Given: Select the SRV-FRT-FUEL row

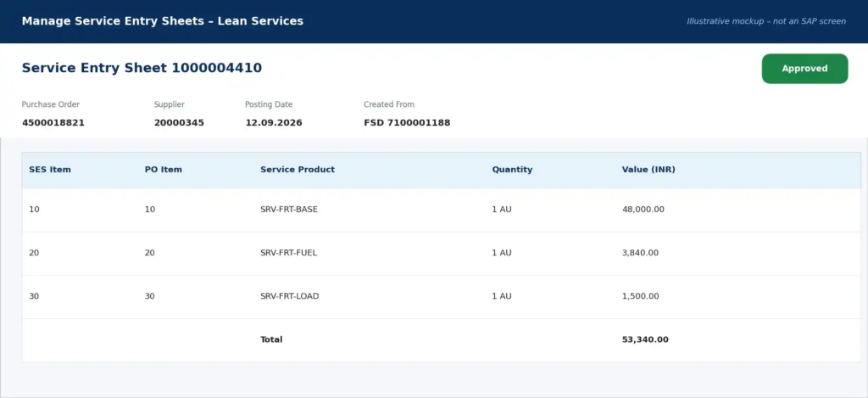Looking at the screenshot, I should (441, 254).
